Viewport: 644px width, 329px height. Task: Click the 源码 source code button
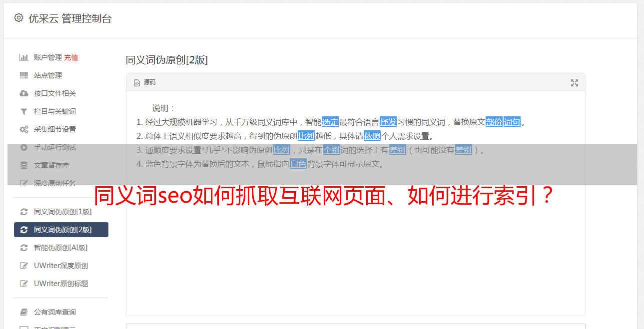point(145,82)
